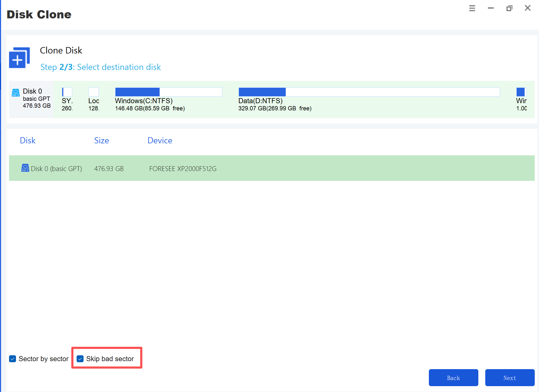This screenshot has height=392, width=539.
Task: Click the Device column header
Action: [159, 140]
